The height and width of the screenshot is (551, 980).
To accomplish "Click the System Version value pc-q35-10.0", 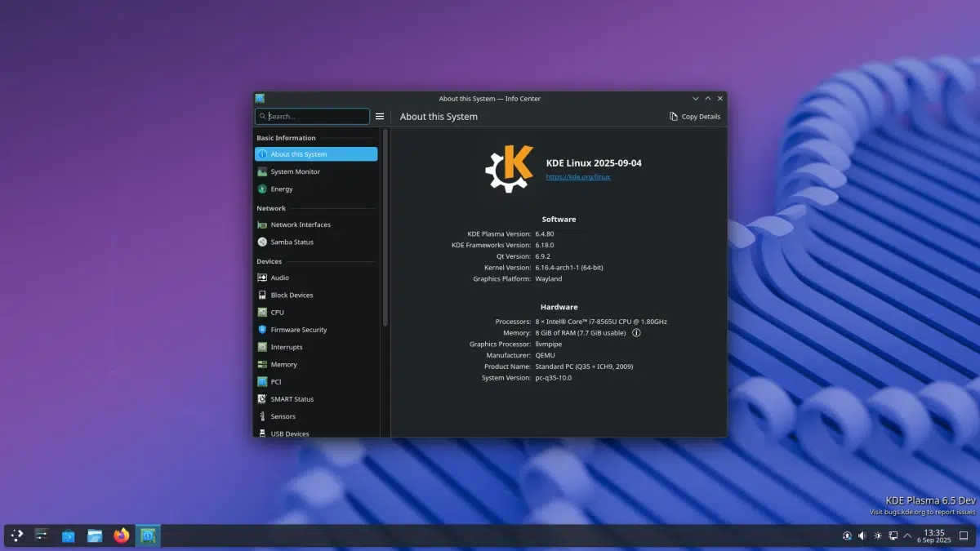I will 554,378.
